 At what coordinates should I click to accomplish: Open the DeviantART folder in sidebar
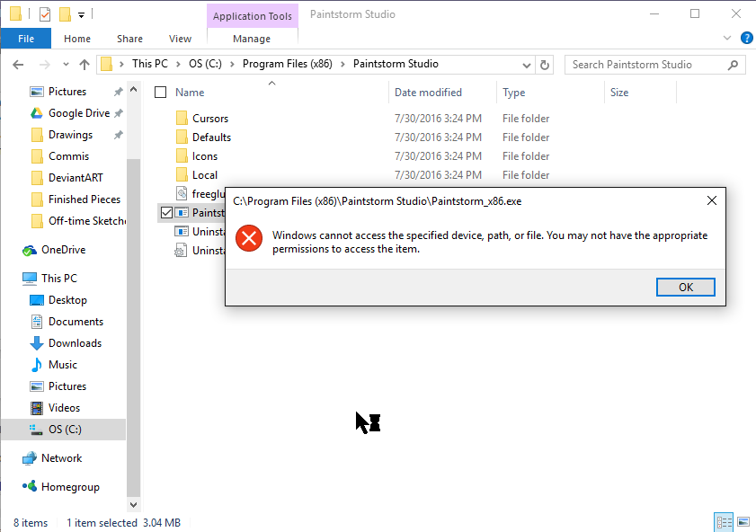coord(76,178)
